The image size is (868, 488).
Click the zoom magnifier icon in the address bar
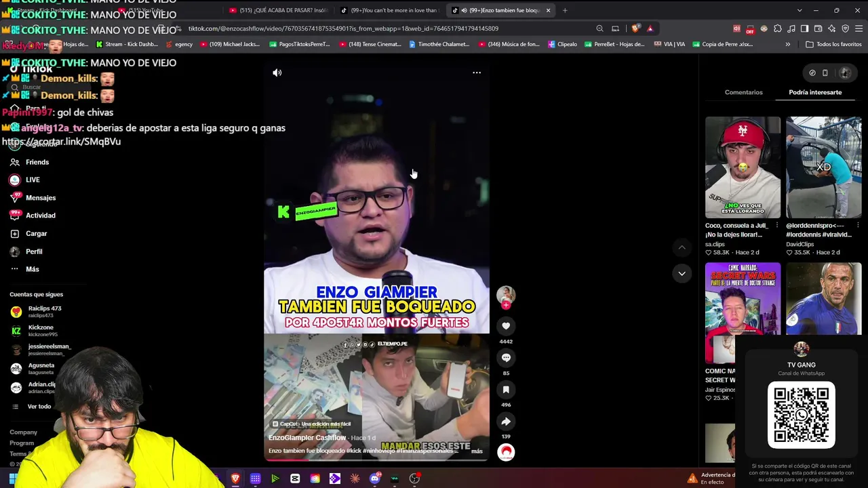[599, 28]
